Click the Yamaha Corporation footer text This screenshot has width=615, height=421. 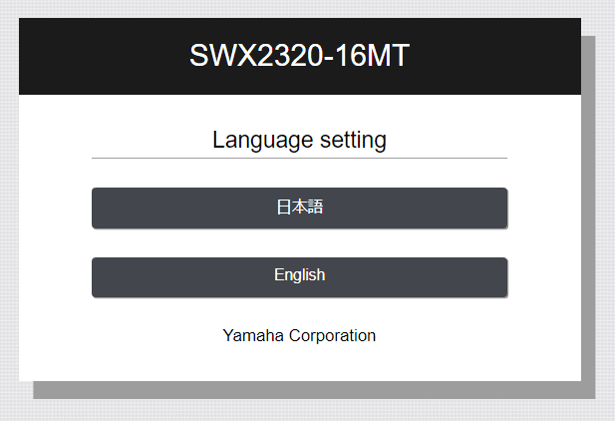coord(299,336)
